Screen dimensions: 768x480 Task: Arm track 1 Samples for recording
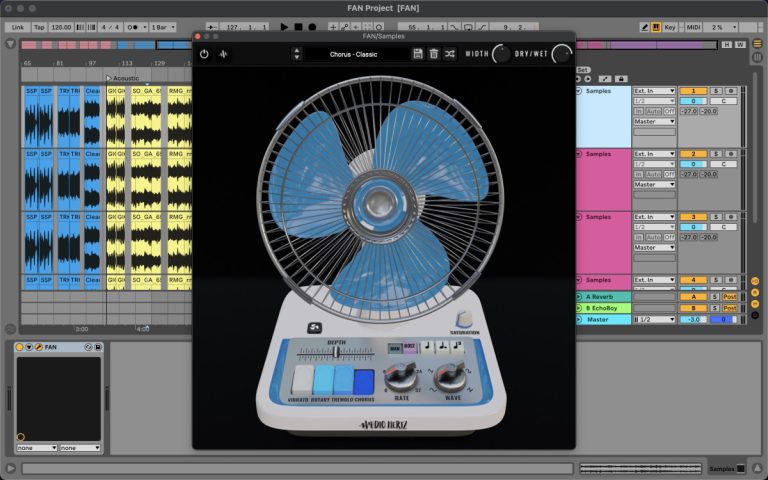tap(730, 91)
